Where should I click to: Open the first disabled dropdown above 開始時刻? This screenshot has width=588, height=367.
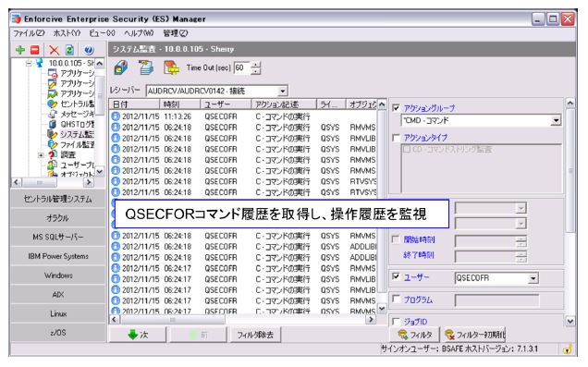[521, 208]
